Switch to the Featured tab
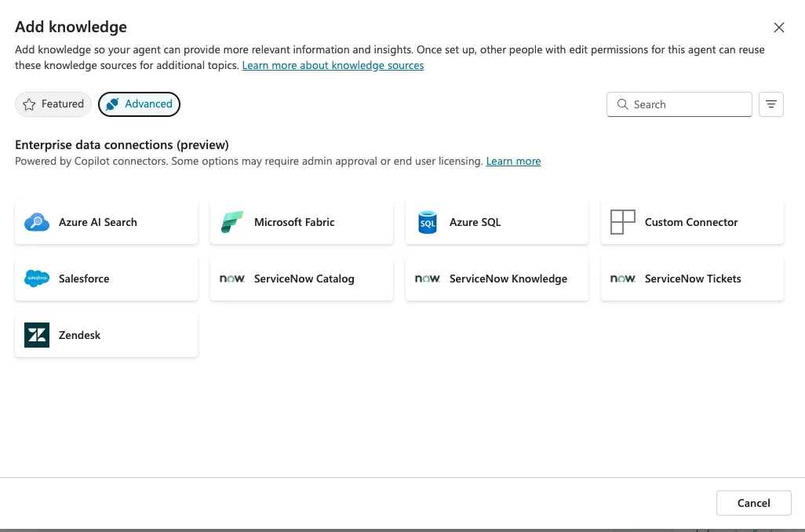This screenshot has width=805, height=532. pos(53,104)
